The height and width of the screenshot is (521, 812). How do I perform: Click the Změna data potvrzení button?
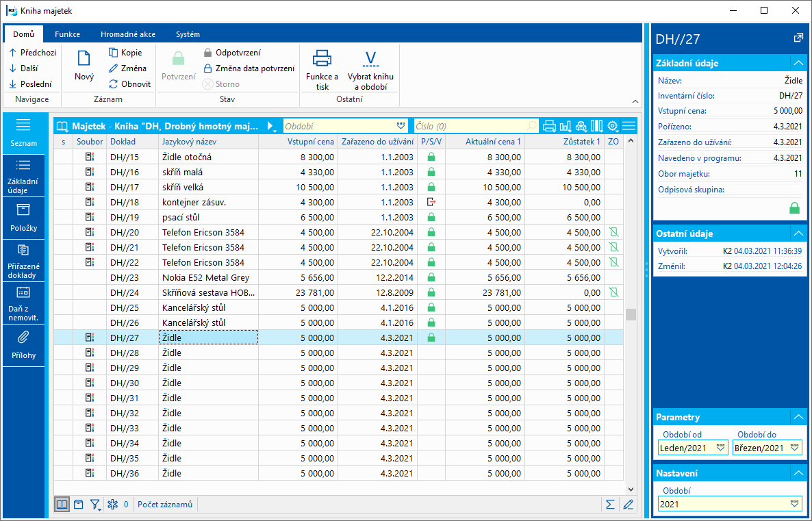pyautogui.click(x=248, y=68)
